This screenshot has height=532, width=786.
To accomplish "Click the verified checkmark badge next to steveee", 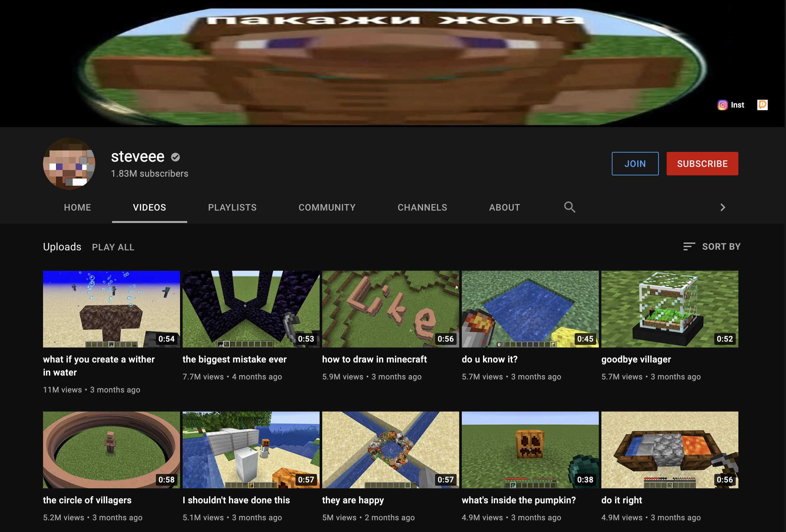I will (x=175, y=157).
